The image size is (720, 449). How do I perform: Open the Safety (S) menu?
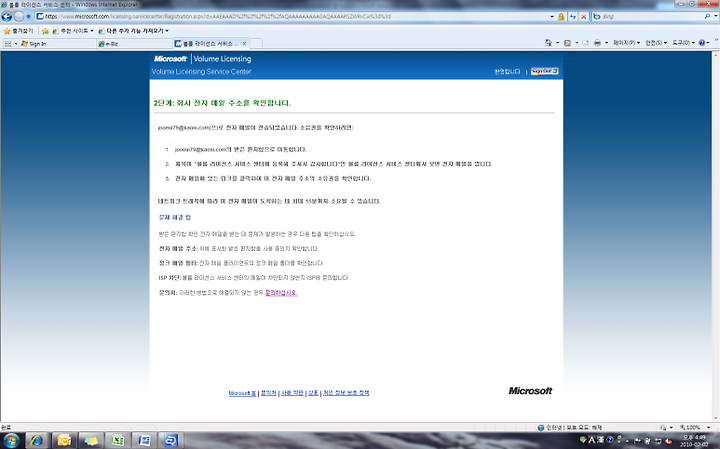pyautogui.click(x=656, y=43)
